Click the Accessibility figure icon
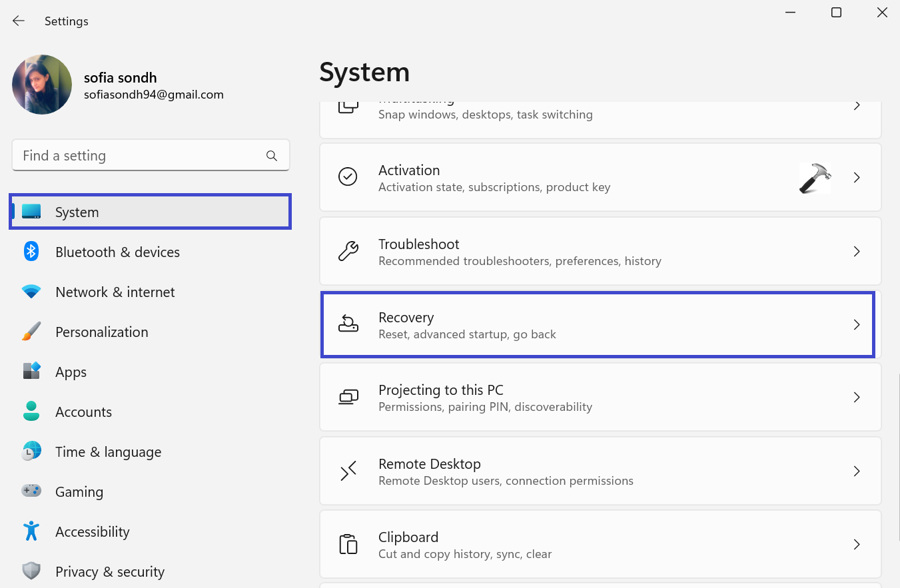Viewport: 900px width, 588px height. [x=31, y=531]
